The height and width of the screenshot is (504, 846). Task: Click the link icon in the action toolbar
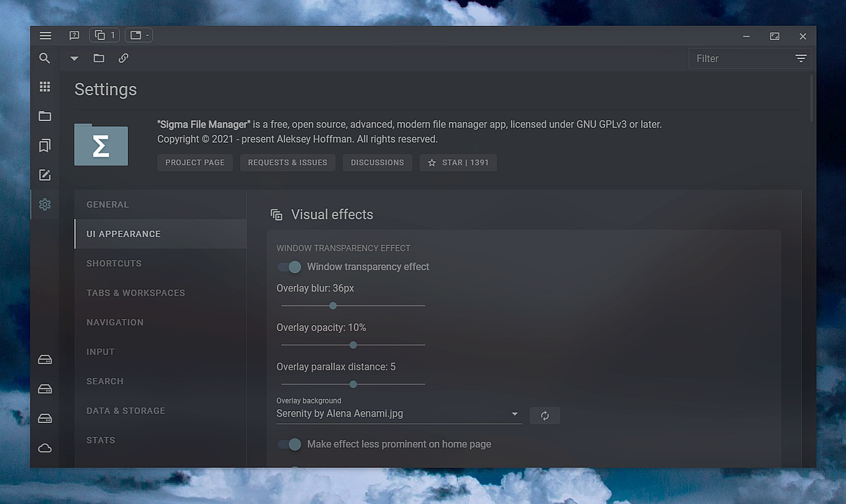(123, 58)
